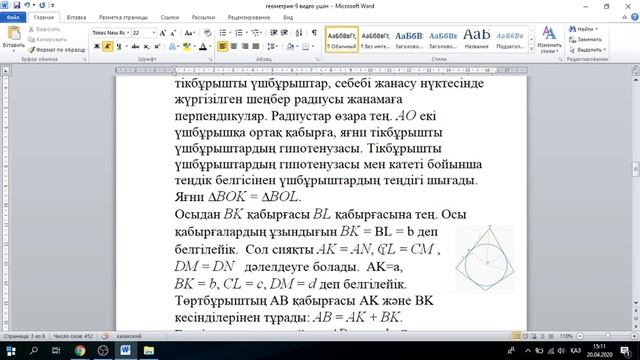Apply strikethrough formatting

(x=135, y=47)
